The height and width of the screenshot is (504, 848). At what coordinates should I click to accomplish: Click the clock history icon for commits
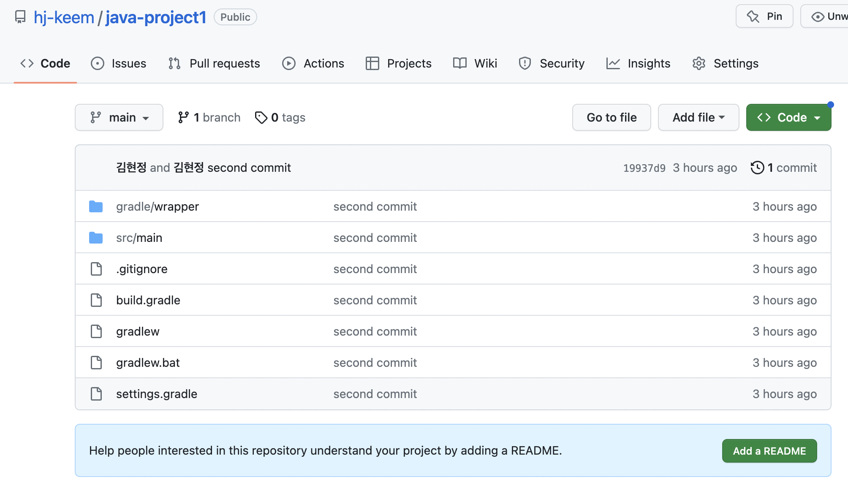pos(757,168)
